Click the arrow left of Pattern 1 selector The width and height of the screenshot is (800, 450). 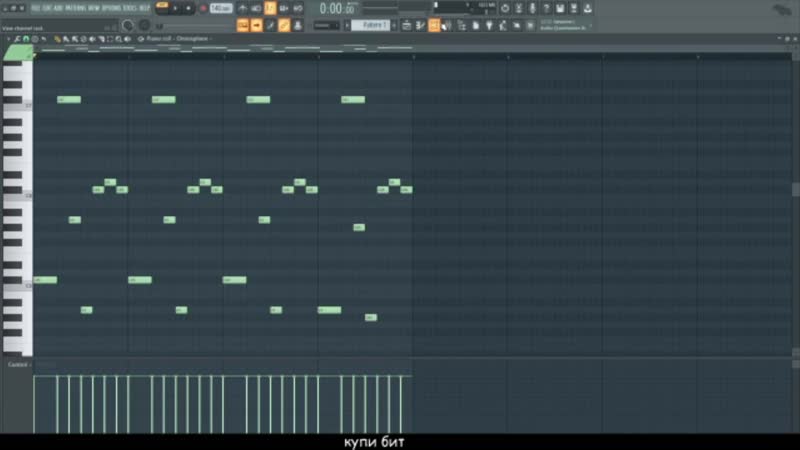click(x=347, y=25)
